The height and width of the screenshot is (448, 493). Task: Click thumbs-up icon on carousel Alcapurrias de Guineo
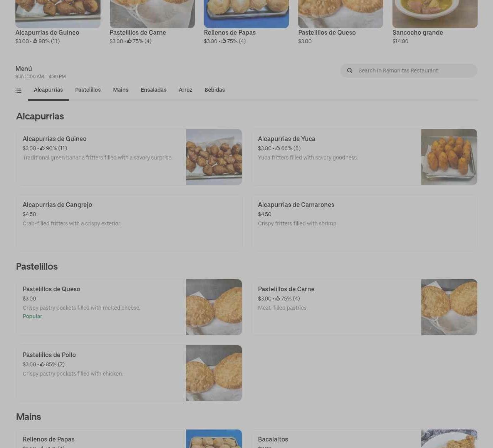pos(35,41)
